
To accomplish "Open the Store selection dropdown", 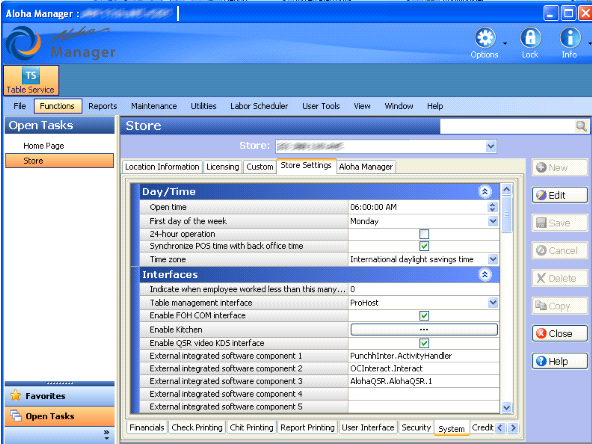I will point(490,146).
